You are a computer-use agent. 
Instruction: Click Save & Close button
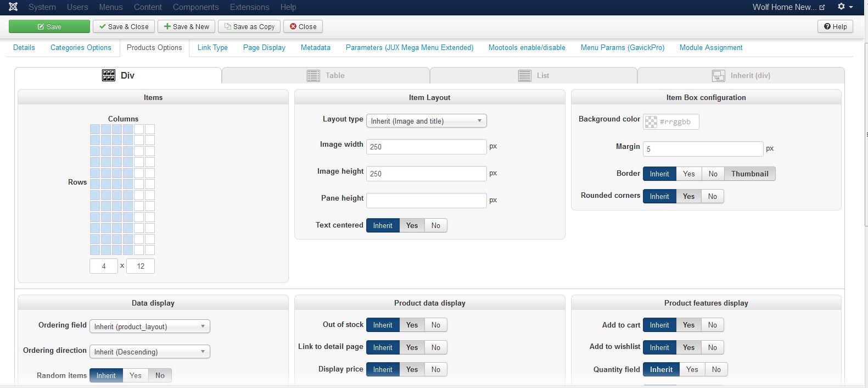pyautogui.click(x=124, y=26)
